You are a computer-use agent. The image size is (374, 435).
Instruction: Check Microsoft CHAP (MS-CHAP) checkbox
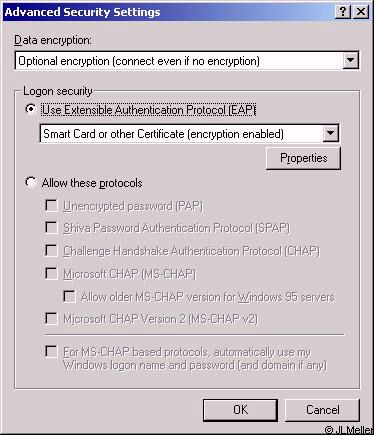[x=51, y=273]
